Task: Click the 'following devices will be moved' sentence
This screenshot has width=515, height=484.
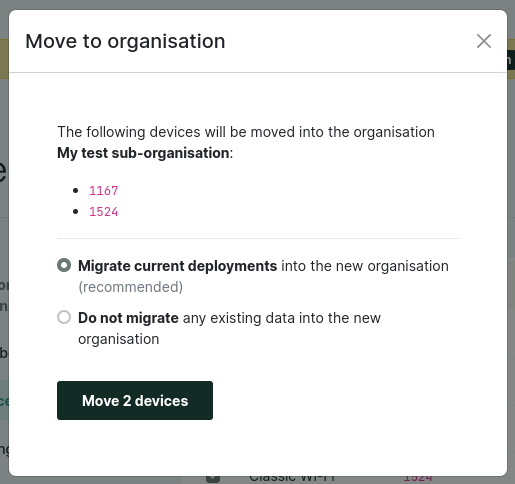Action: [246, 132]
